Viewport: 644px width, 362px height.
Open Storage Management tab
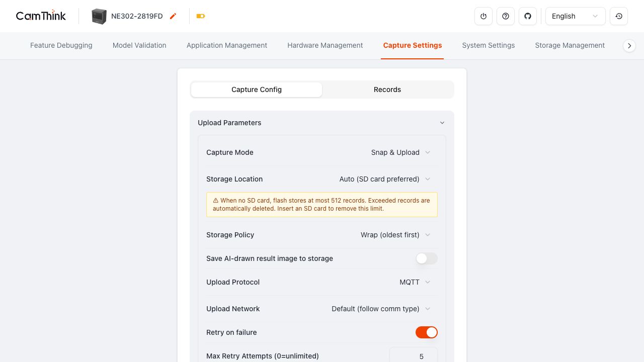[x=570, y=45]
